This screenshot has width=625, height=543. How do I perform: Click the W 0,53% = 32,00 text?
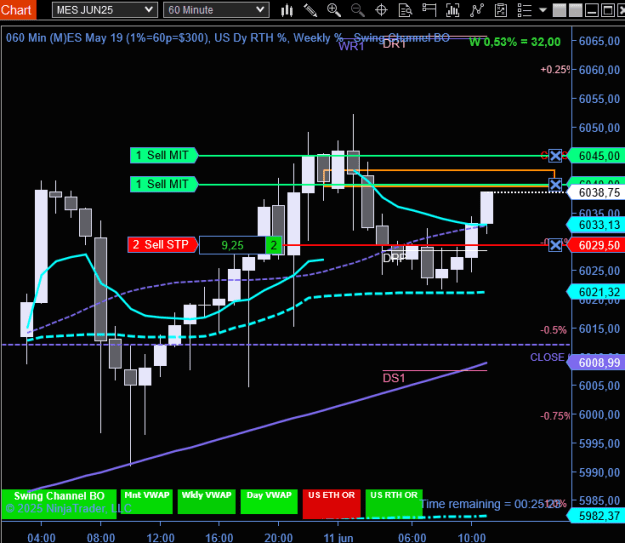[x=515, y=41]
